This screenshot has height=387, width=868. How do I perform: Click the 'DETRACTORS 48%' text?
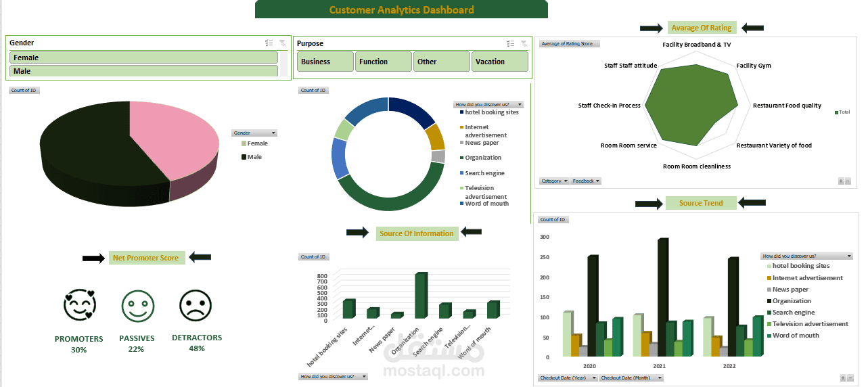[197, 342]
